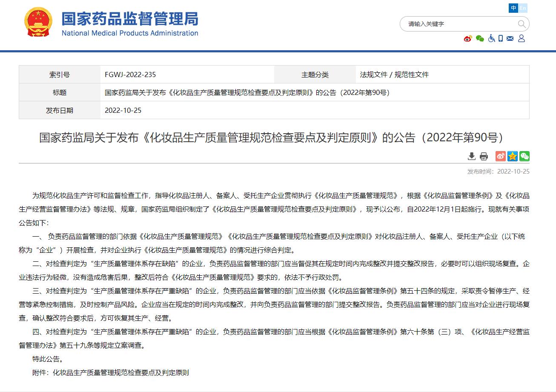This screenshot has height=392, width=556.
Task: Enable accessibility mode via wheelchair icon
Action: [491, 38]
